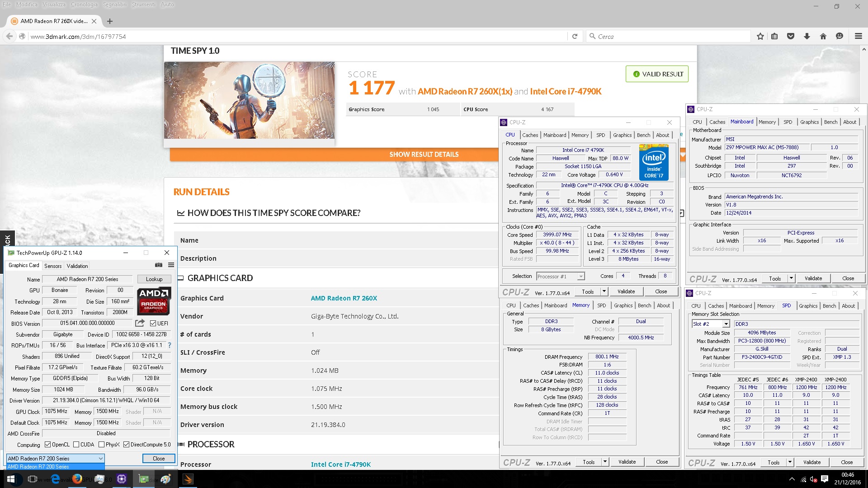Click the browser back arrow button
Screen dimensions: 868x488
9,36
